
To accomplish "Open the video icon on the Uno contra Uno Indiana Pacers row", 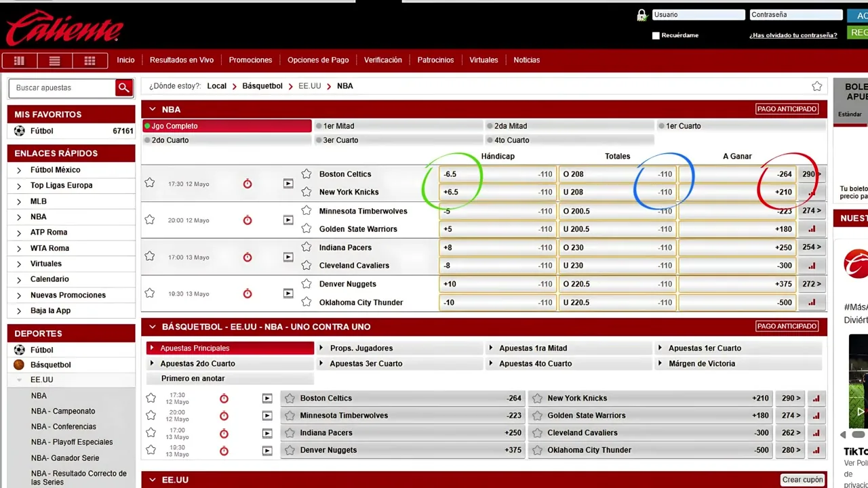I will [x=267, y=433].
